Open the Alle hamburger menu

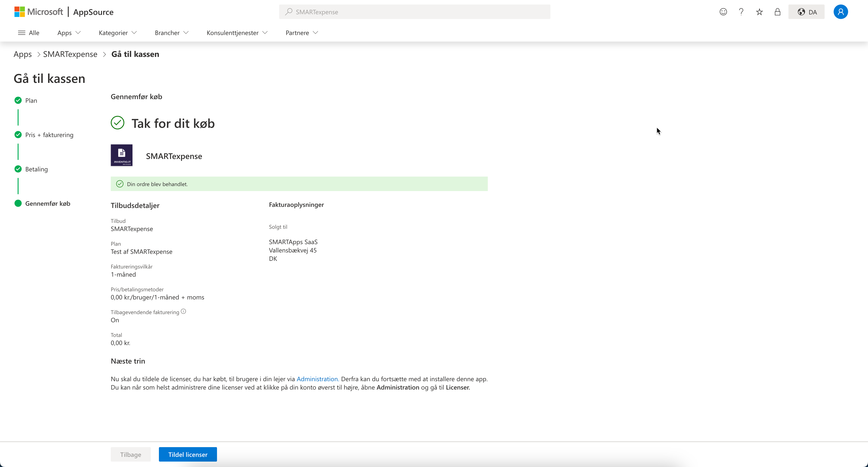[29, 33]
